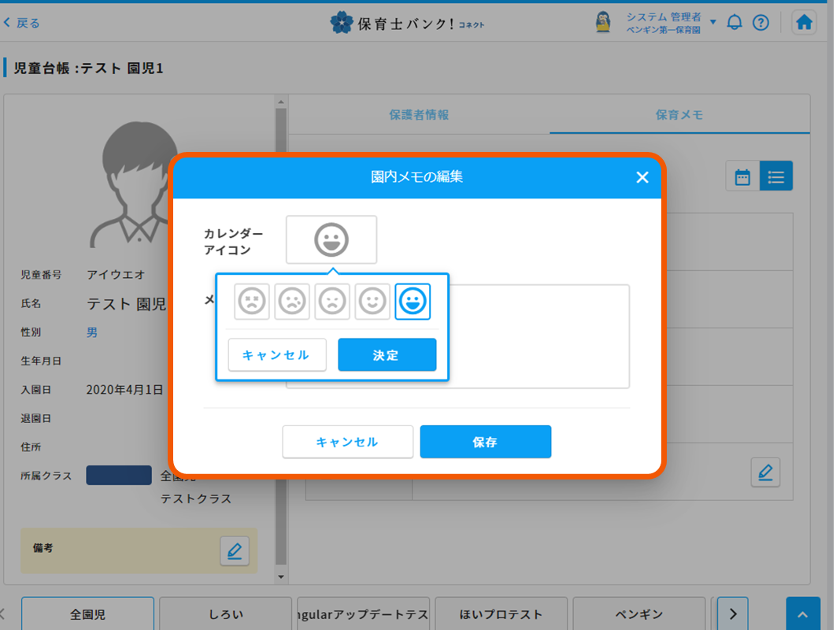840x630 pixels.
Task: Select the list view icon
Action: [x=776, y=176]
